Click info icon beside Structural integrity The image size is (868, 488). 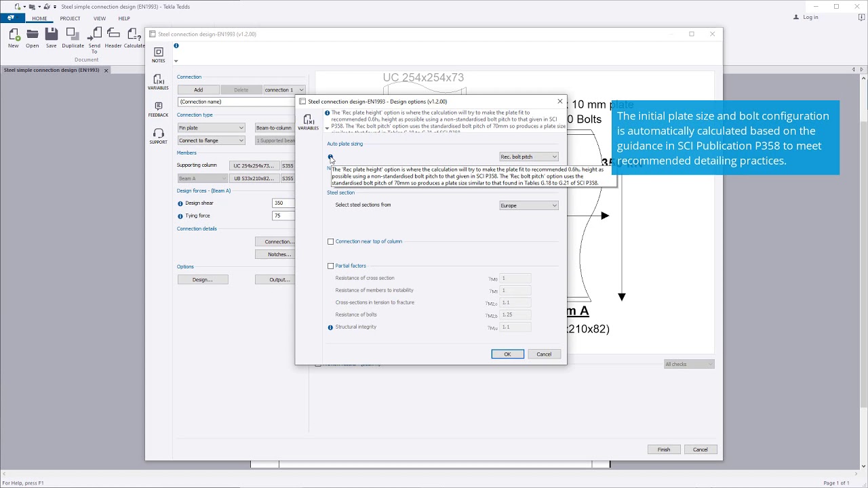330,327
